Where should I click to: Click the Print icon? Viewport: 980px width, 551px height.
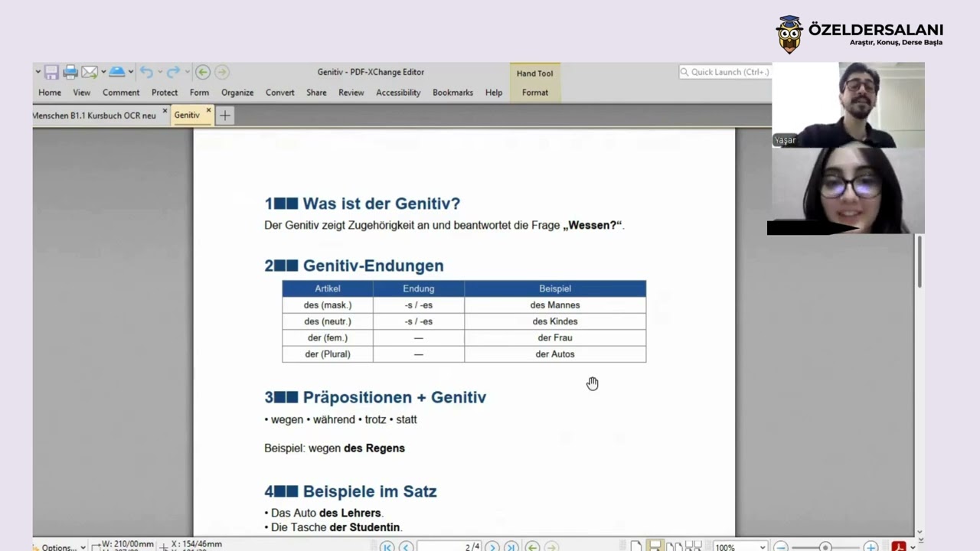pyautogui.click(x=70, y=72)
